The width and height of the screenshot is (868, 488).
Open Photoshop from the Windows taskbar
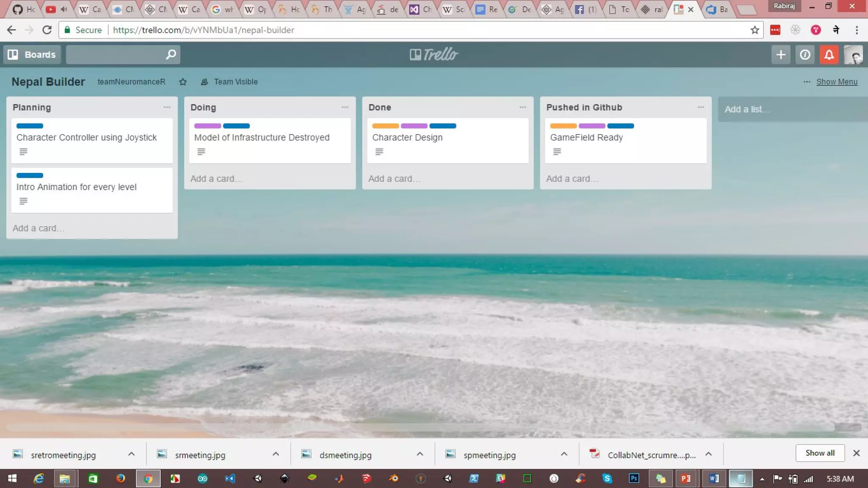coord(634,479)
